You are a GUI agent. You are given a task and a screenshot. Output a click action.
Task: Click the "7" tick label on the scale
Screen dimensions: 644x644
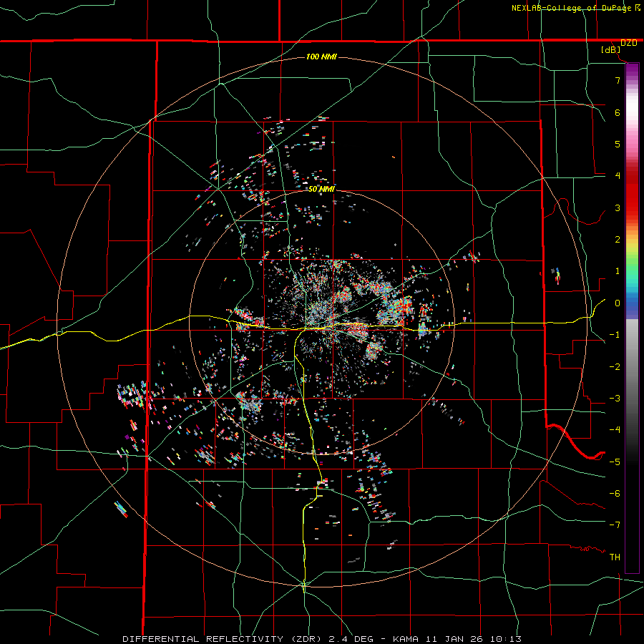tap(618, 80)
